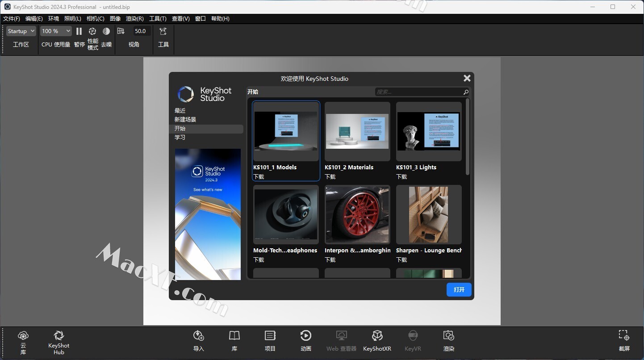This screenshot has height=360, width=644.
Task: Open the Tools (工具) menu in the menu bar
Action: (158, 19)
